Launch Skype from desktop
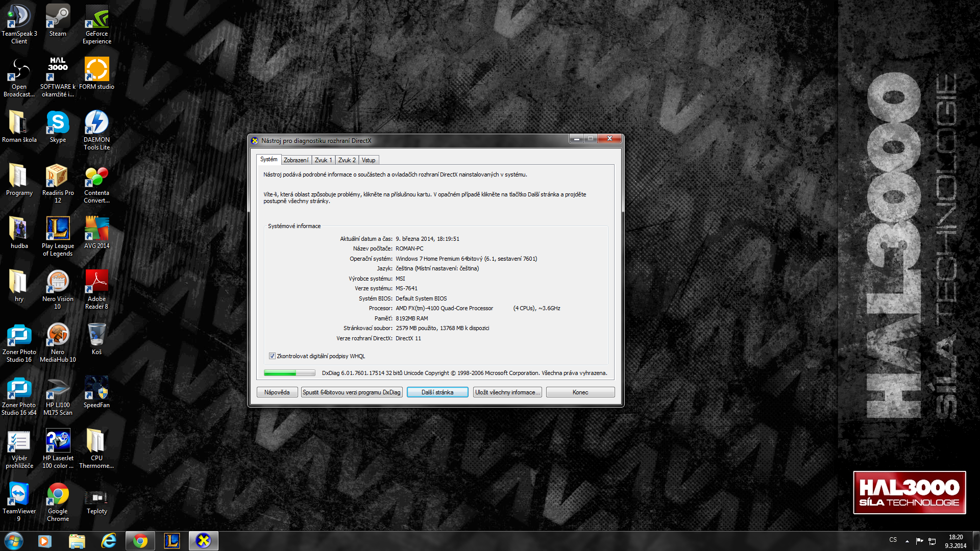The width and height of the screenshot is (980, 551). 58,127
